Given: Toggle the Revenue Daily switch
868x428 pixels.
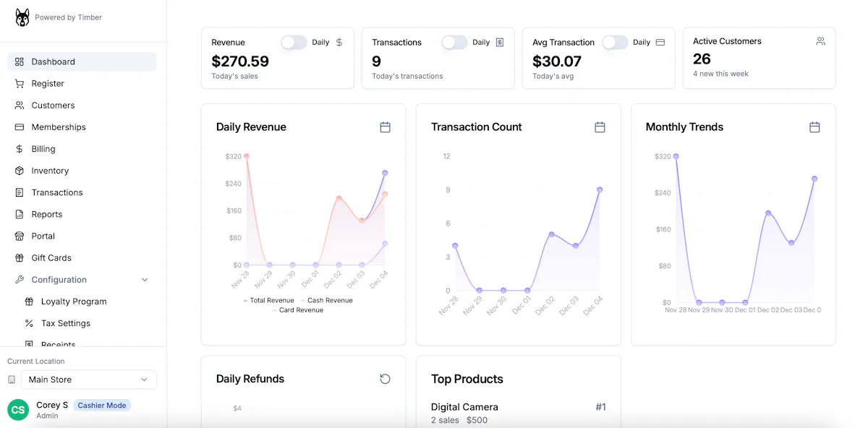Looking at the screenshot, I should 294,42.
